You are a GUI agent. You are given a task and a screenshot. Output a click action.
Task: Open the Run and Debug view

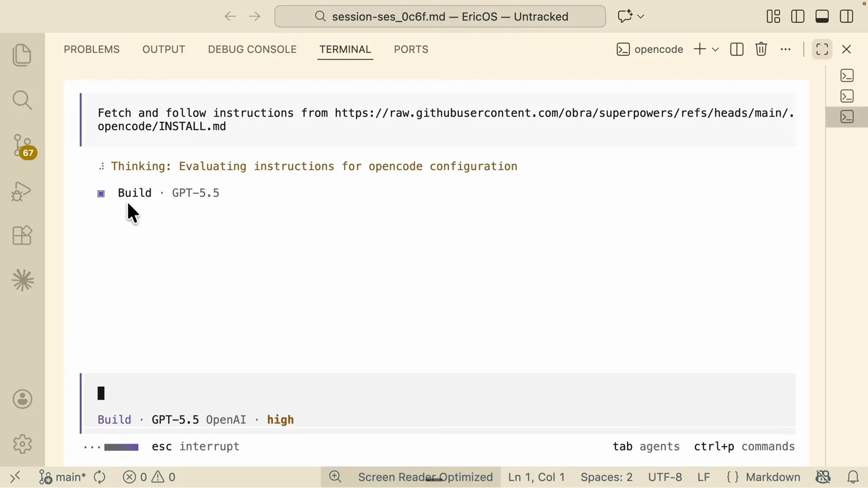click(22, 191)
